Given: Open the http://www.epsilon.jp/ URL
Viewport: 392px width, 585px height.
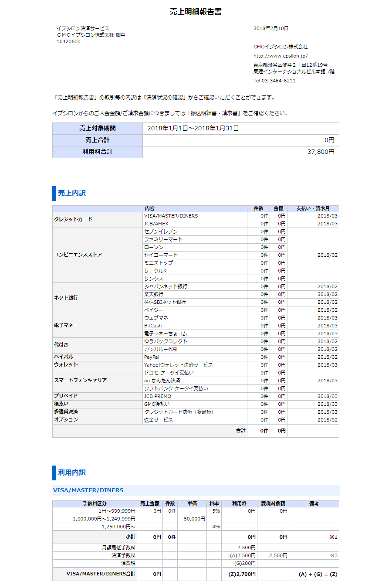Looking at the screenshot, I should click(x=280, y=56).
